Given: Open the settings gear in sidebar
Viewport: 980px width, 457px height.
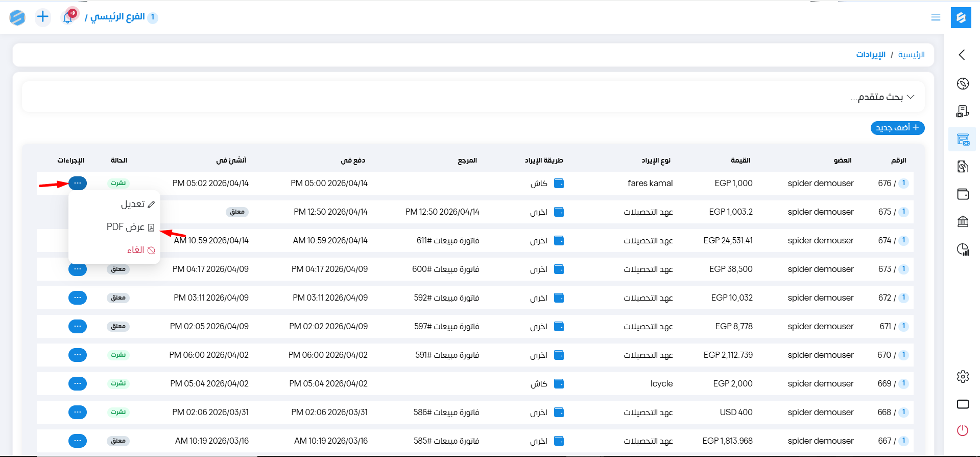Looking at the screenshot, I should click(963, 377).
